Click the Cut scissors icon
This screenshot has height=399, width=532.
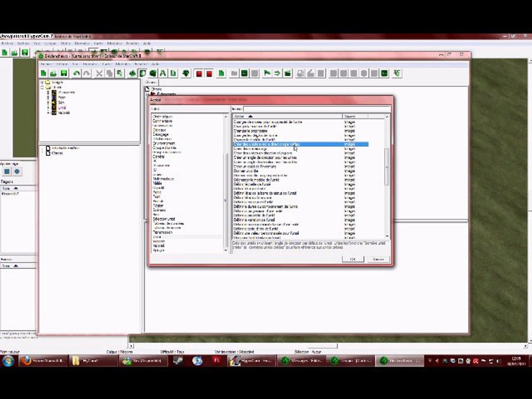pos(99,73)
